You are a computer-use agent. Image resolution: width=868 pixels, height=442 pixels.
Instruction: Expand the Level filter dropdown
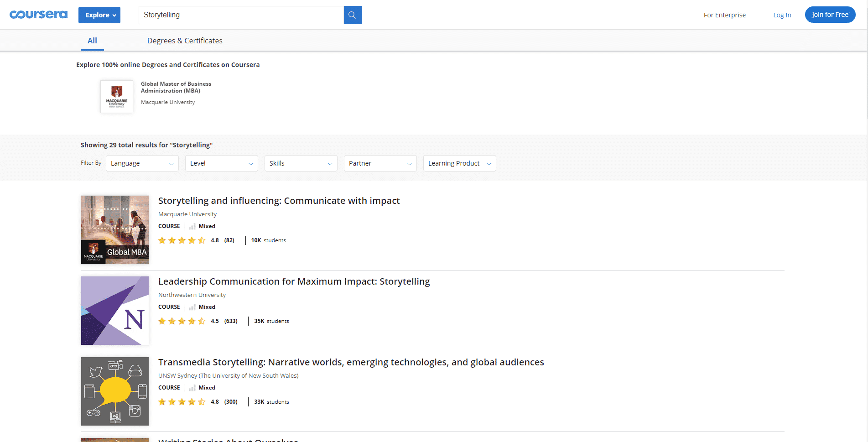222,163
